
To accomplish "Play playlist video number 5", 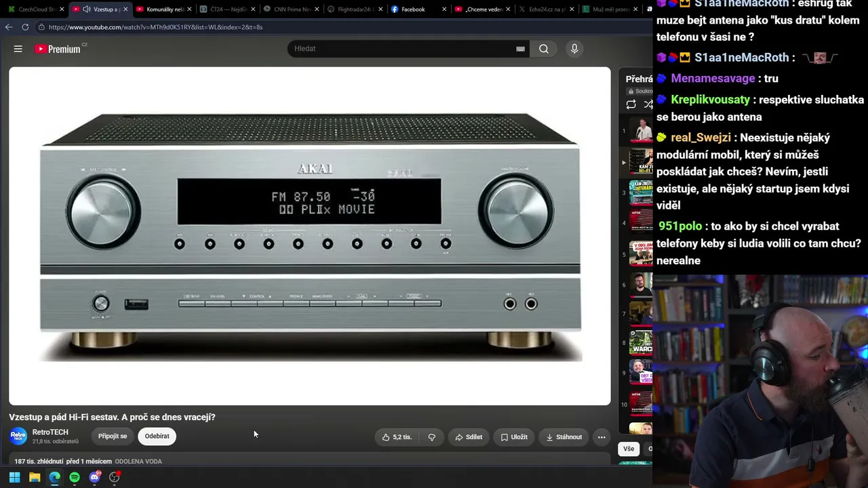I will (641, 254).
